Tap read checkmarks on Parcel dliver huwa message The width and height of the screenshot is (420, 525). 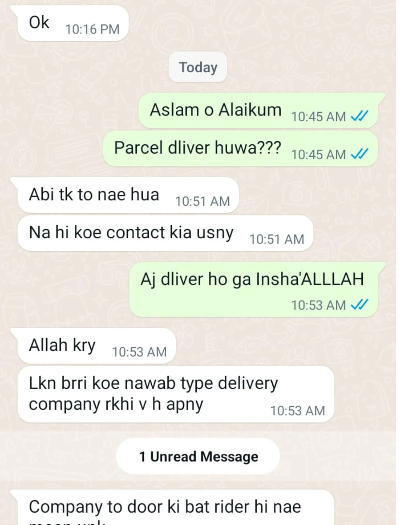[359, 154]
